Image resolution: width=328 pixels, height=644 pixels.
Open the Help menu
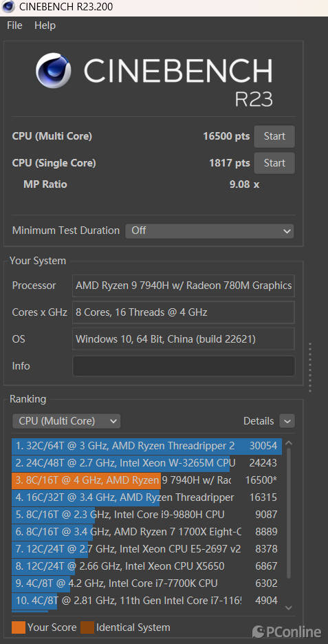[x=45, y=25]
